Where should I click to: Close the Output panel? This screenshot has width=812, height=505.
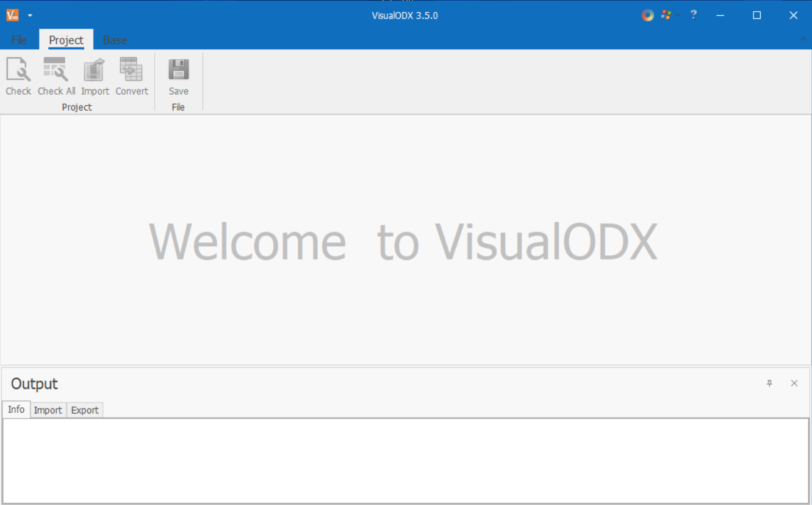coord(794,383)
